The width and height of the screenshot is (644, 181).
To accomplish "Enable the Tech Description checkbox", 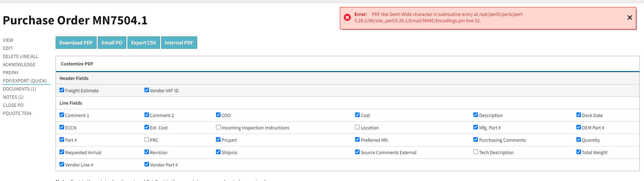I will coord(475,152).
